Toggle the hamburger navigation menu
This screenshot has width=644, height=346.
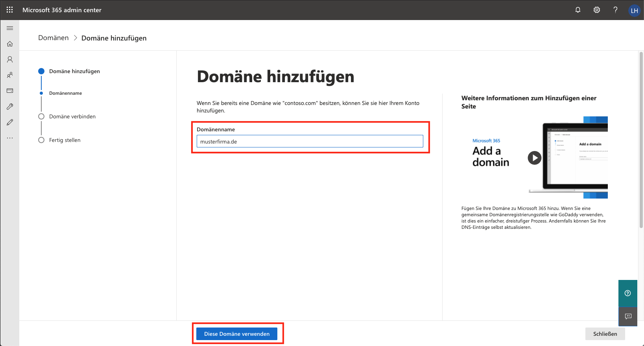click(10, 28)
